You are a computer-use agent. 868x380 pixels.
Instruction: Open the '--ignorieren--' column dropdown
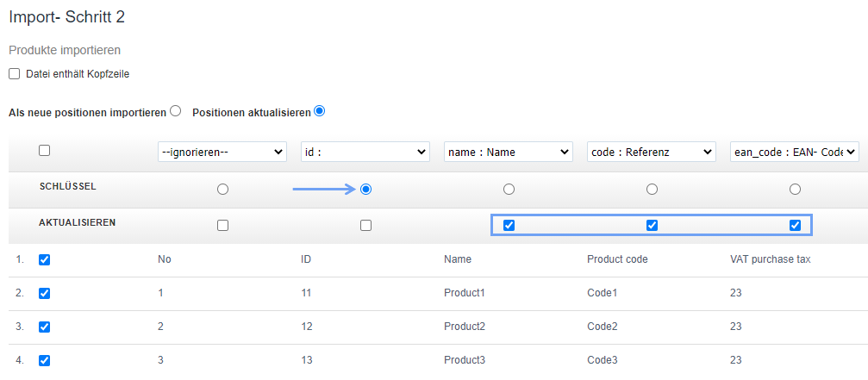click(222, 152)
